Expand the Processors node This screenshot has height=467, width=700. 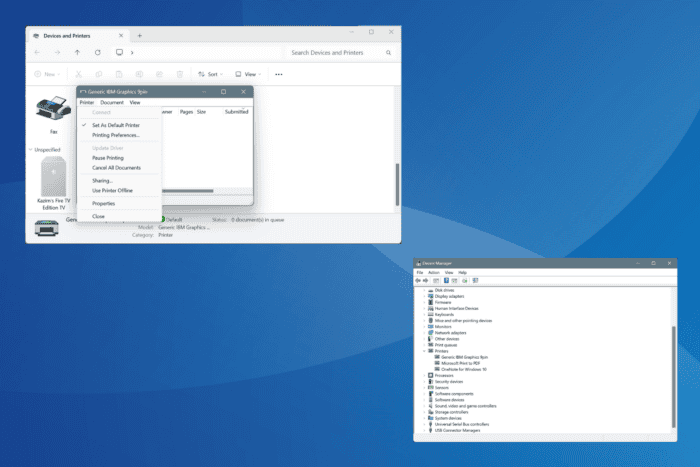pos(424,376)
